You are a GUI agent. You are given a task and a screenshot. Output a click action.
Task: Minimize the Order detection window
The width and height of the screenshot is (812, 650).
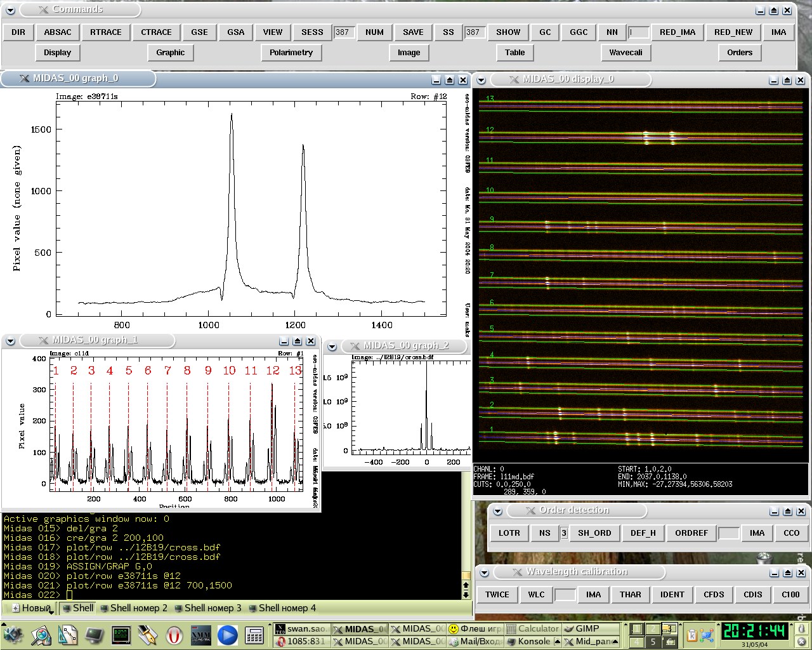(775, 512)
